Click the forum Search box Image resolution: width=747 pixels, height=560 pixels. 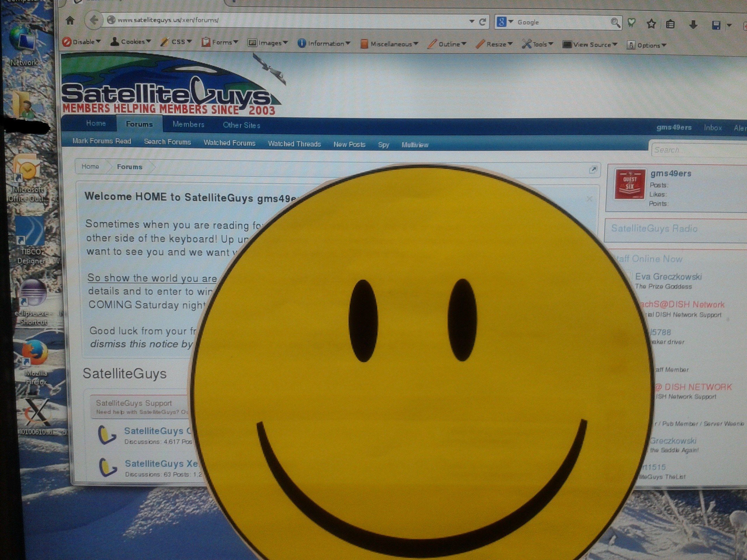pyautogui.click(x=699, y=150)
